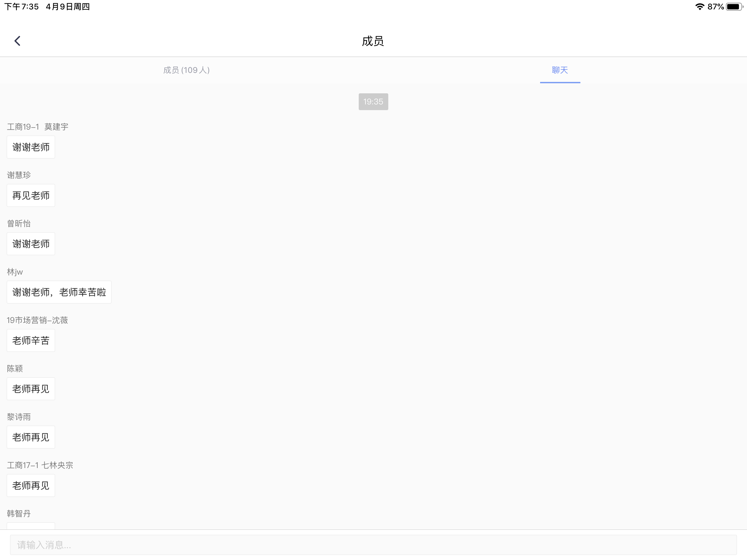Tap the 请输入消息 message input field
Image resolution: width=747 pixels, height=560 pixels.
pyautogui.click(x=373, y=545)
